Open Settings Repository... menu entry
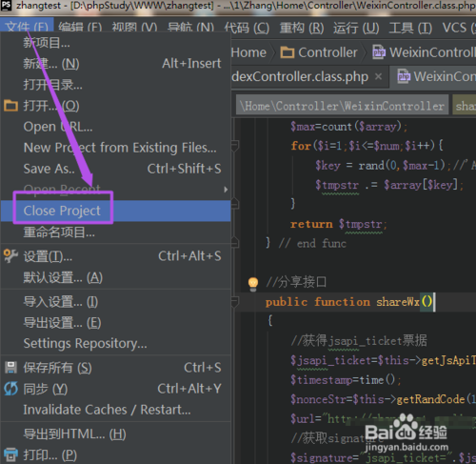The height and width of the screenshot is (464, 476). click(115, 344)
